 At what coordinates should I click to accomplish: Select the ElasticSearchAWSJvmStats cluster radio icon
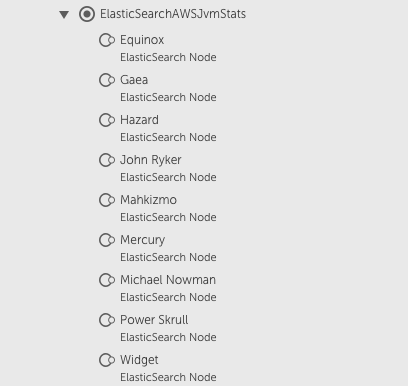pos(87,14)
